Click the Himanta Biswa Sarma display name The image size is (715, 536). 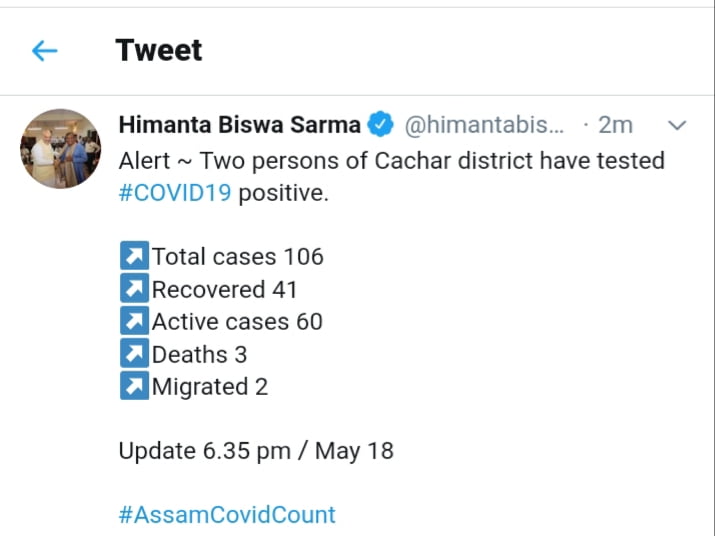click(239, 125)
